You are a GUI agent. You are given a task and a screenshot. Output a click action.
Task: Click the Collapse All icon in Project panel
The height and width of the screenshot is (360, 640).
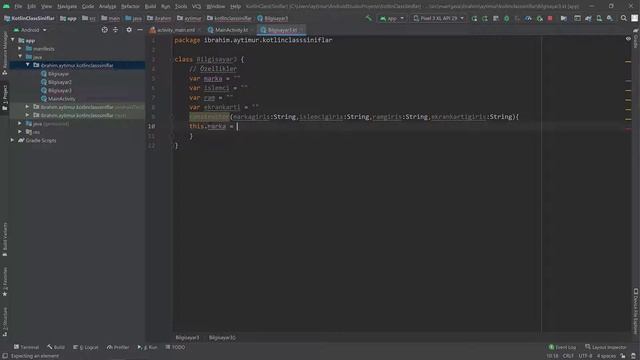(116, 30)
